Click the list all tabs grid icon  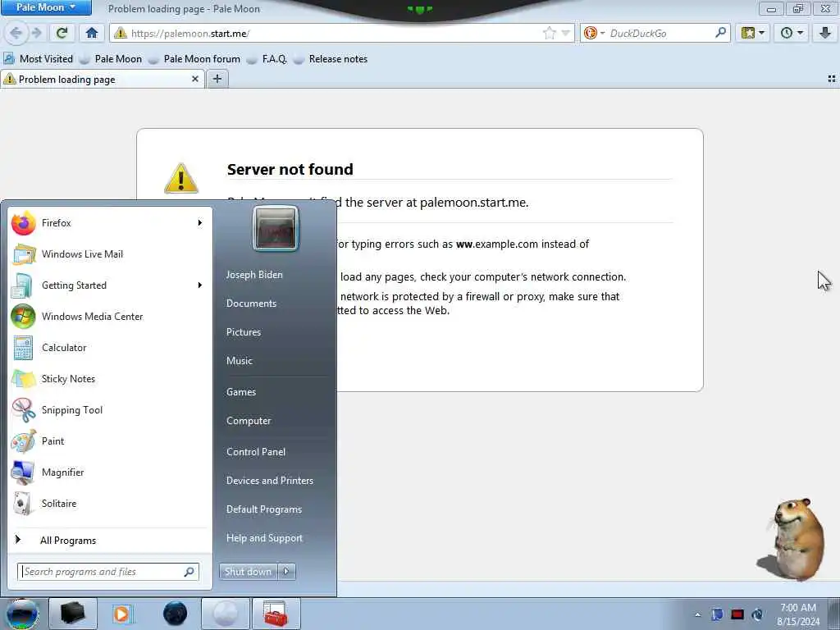832,79
